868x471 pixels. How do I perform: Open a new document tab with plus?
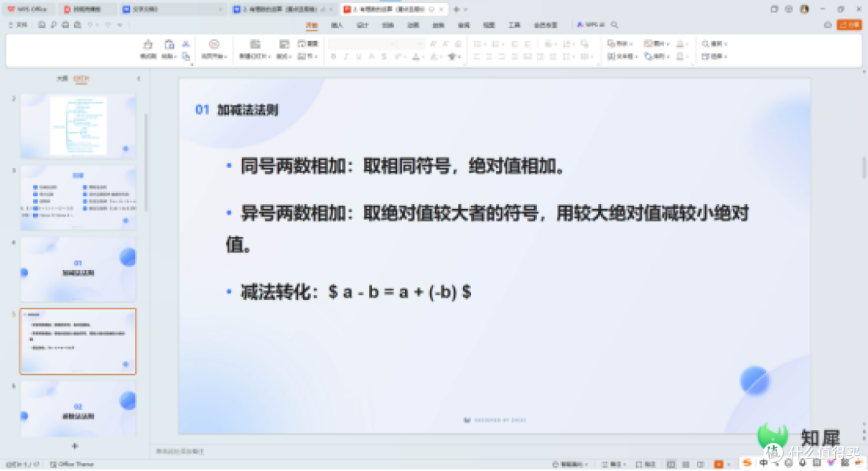point(457,10)
